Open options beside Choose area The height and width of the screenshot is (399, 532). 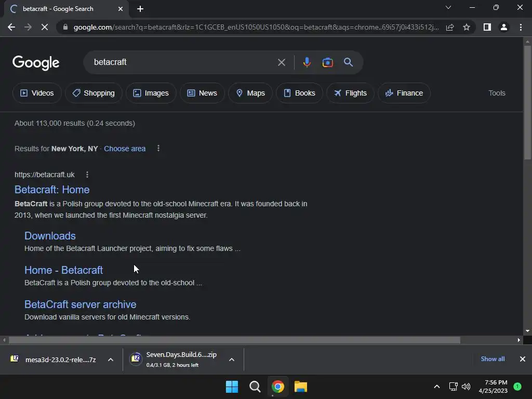[x=158, y=148]
